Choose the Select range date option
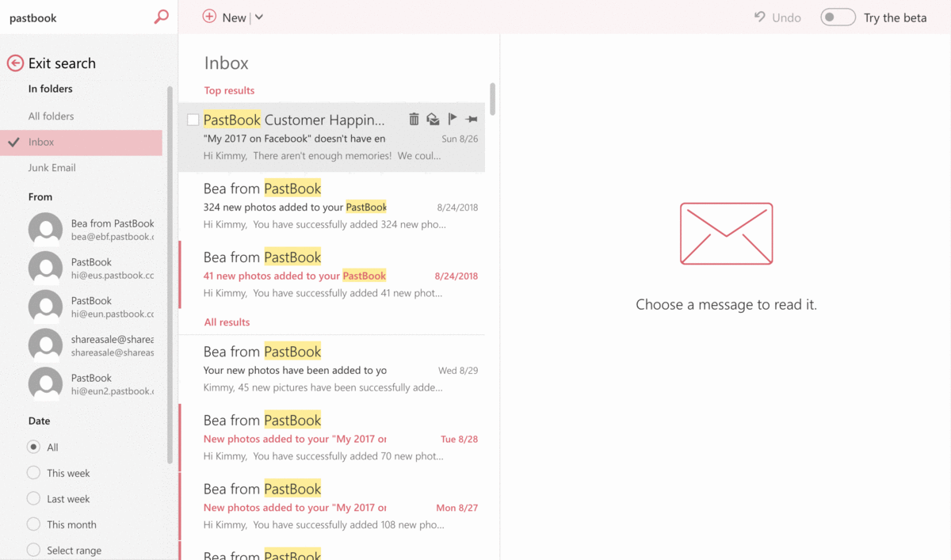951x560 pixels. (x=33, y=550)
